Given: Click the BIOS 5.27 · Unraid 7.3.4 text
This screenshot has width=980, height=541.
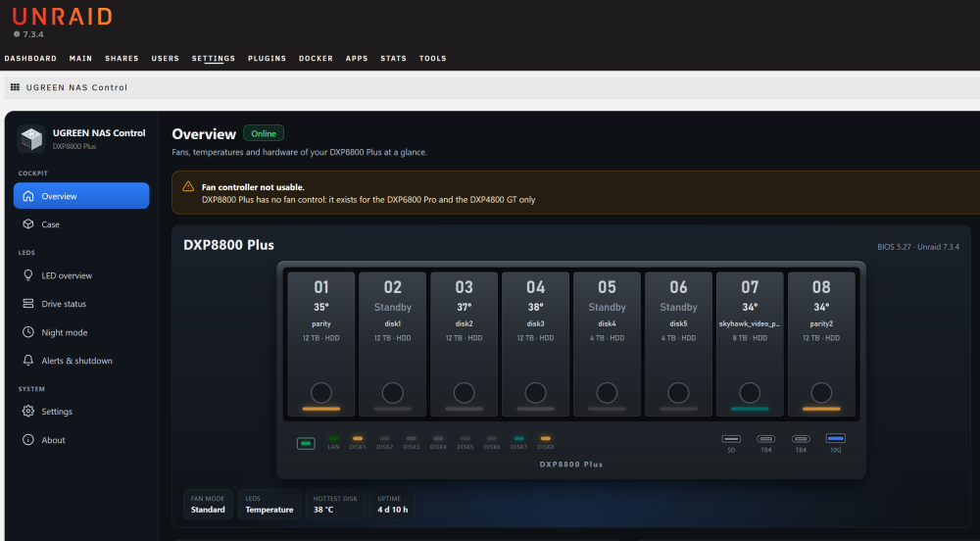Looking at the screenshot, I should click(918, 247).
